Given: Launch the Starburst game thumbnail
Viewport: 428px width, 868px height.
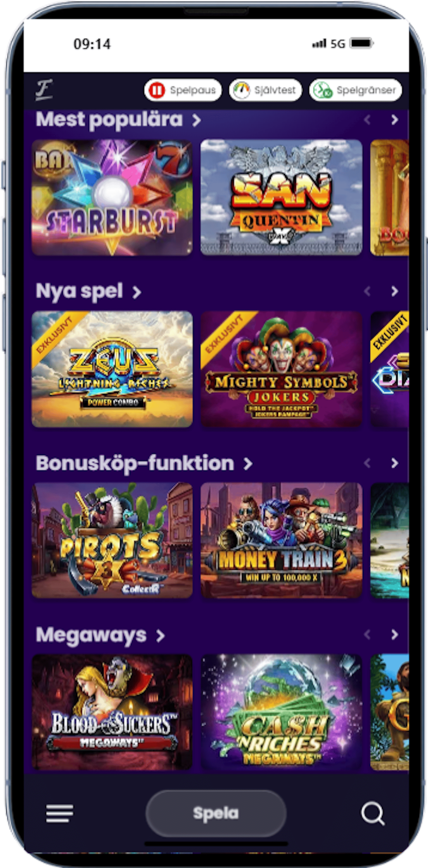Looking at the screenshot, I should (x=112, y=197).
